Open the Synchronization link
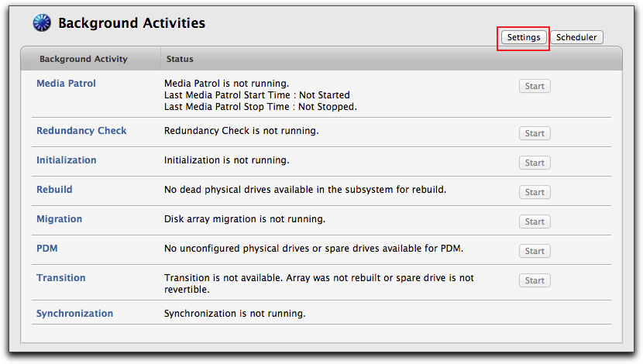 (x=74, y=314)
